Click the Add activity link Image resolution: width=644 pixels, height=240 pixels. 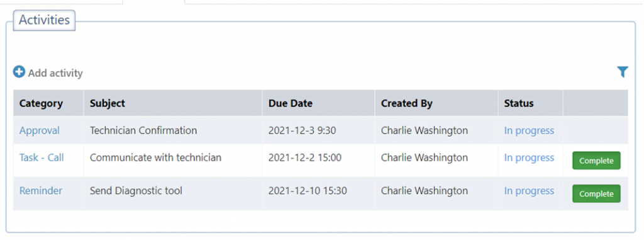(x=55, y=73)
